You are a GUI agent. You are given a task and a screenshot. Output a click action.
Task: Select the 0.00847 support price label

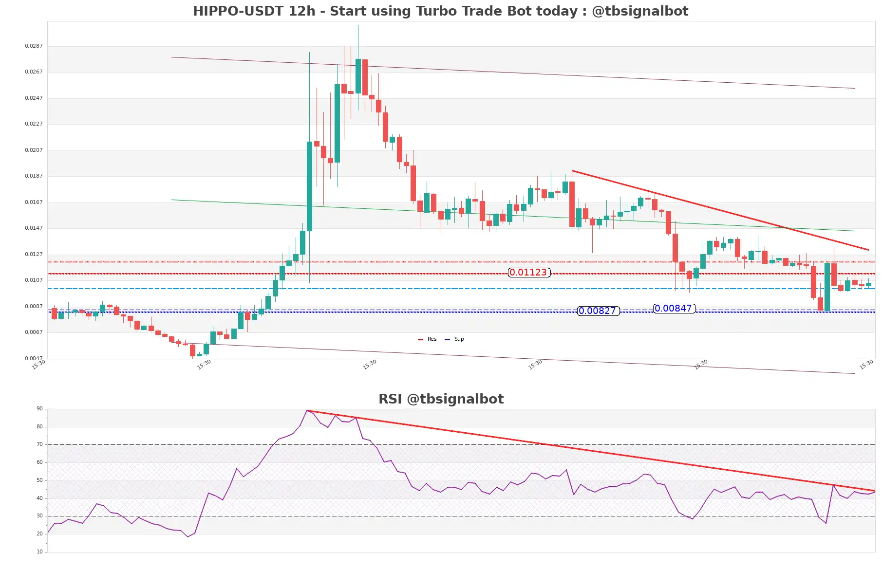point(674,309)
